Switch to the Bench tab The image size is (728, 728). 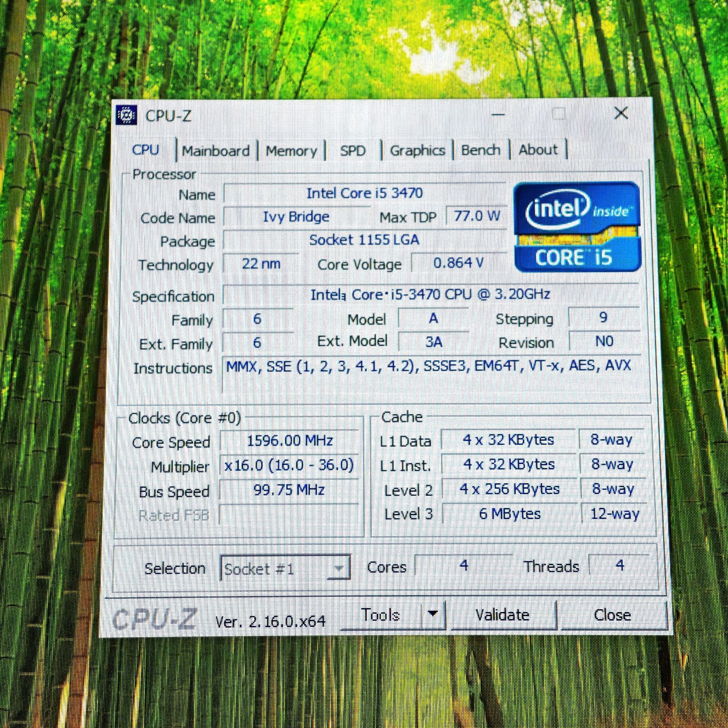[480, 149]
